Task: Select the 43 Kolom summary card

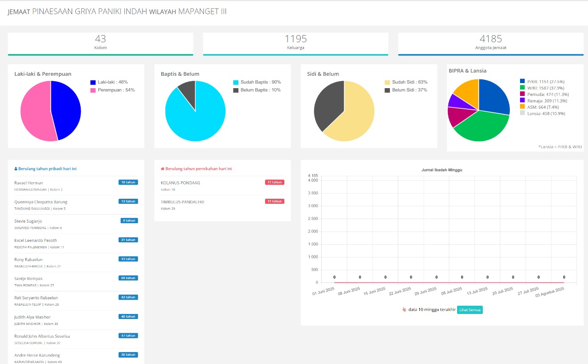Action: pyautogui.click(x=100, y=42)
